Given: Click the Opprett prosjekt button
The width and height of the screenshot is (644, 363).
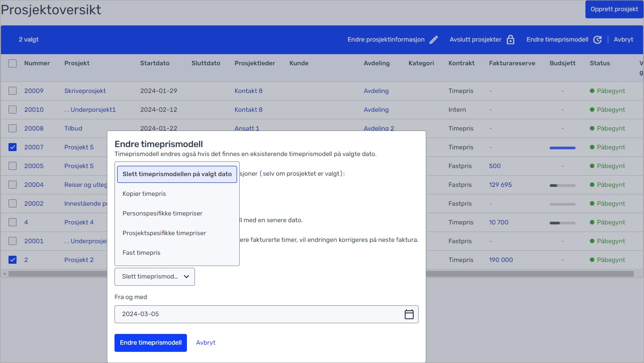Looking at the screenshot, I should coord(614,9).
